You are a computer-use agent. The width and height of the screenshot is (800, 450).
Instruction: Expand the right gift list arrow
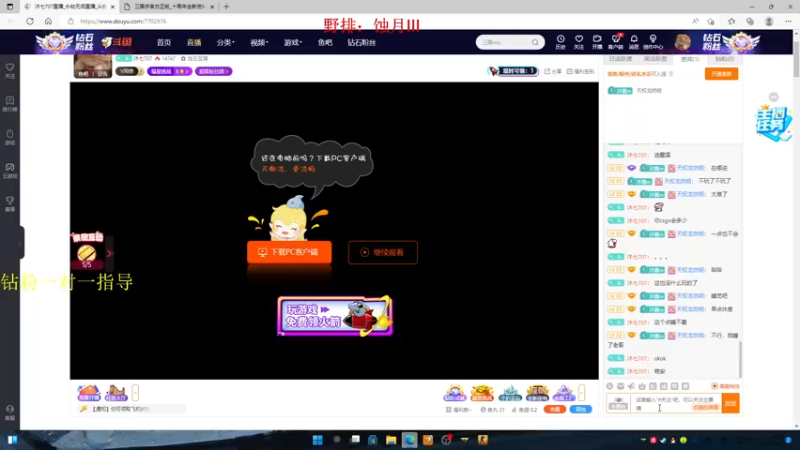(582, 392)
